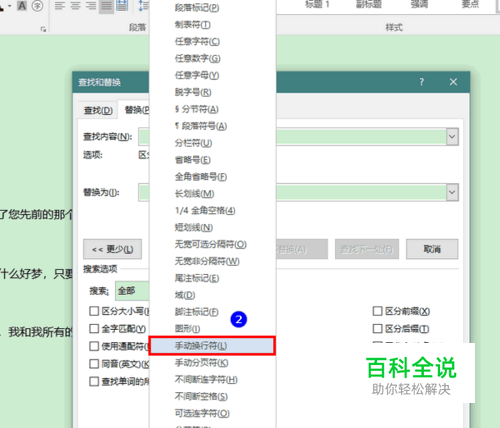Click the << 更少(L) button
The image size is (500, 428).
coord(112,249)
